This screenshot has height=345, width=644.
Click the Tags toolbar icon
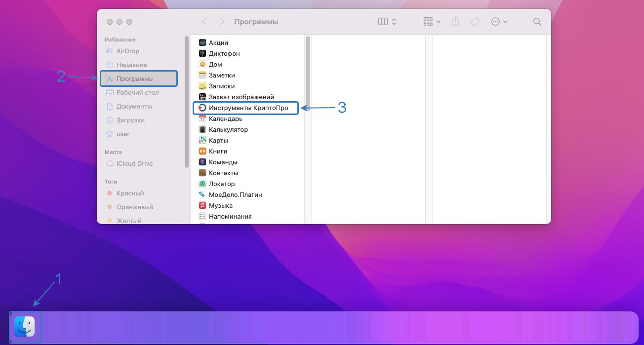475,22
